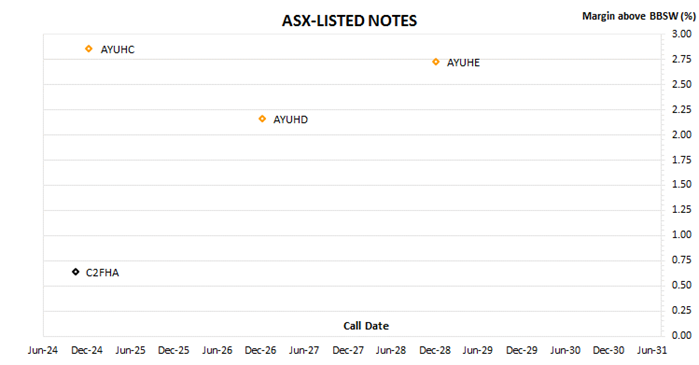Click the Dec-26 x-axis label

pyautogui.click(x=260, y=350)
